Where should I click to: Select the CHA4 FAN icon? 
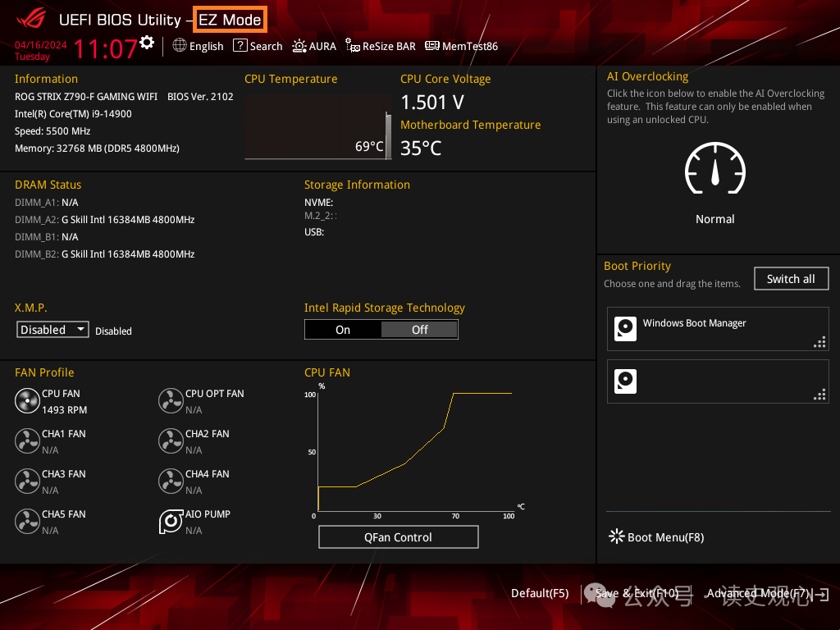point(171,481)
